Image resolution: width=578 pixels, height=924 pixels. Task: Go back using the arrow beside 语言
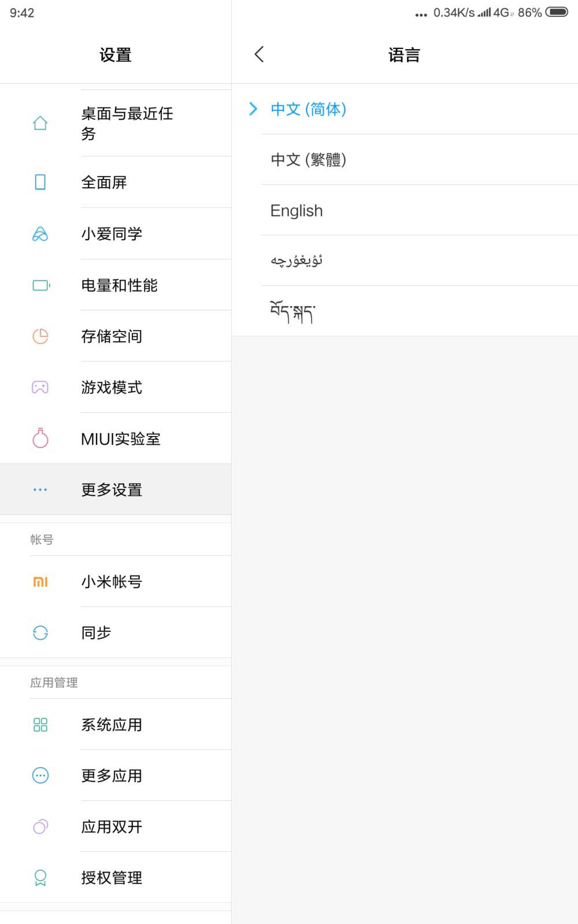coord(259,55)
